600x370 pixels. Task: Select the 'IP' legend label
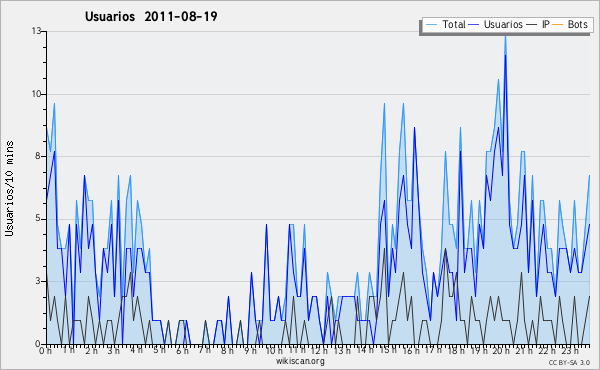(x=545, y=24)
